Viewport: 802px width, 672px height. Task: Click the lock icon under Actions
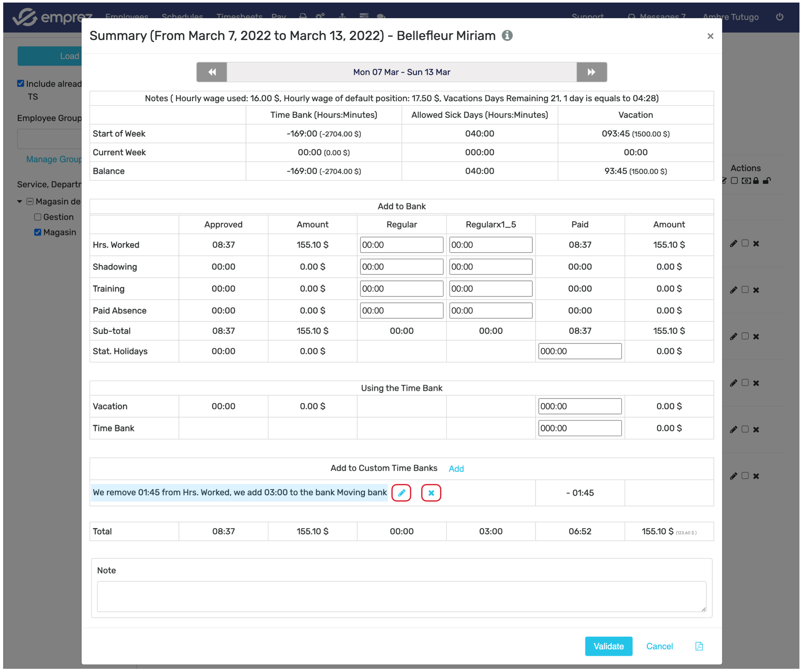point(756,181)
